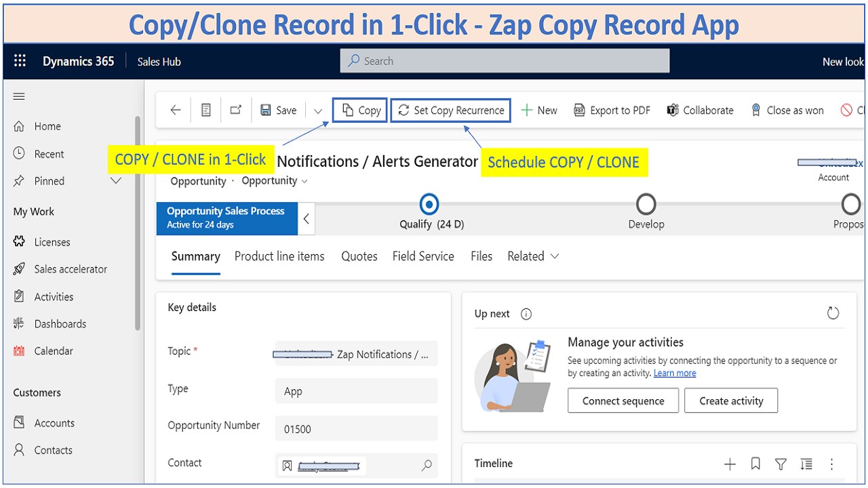Collapse the Opportunity Sales Process chevron
The height and width of the screenshot is (488, 868).
pos(306,219)
